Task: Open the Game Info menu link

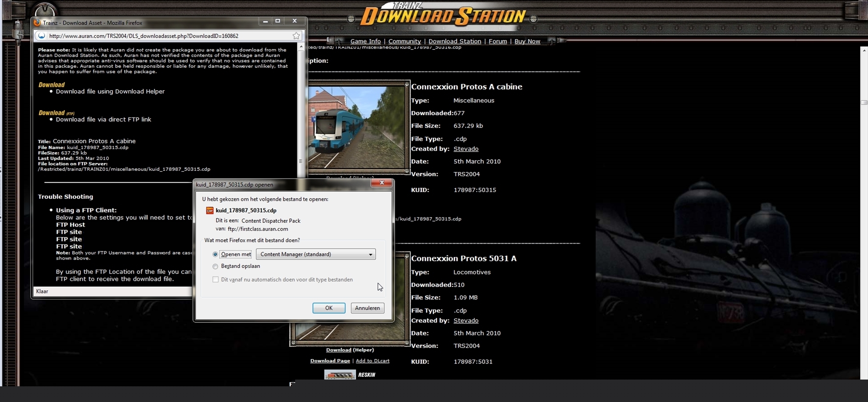Action: (x=366, y=42)
